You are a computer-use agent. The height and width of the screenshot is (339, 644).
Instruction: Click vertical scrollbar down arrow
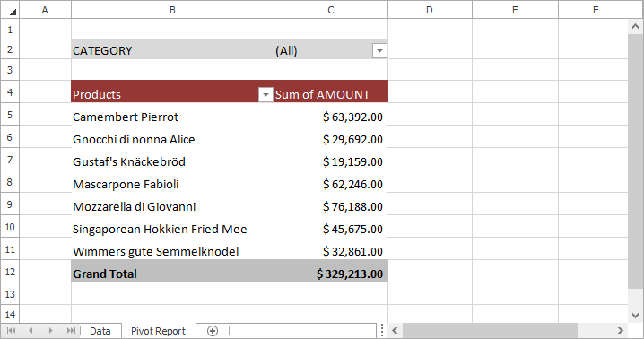(635, 316)
